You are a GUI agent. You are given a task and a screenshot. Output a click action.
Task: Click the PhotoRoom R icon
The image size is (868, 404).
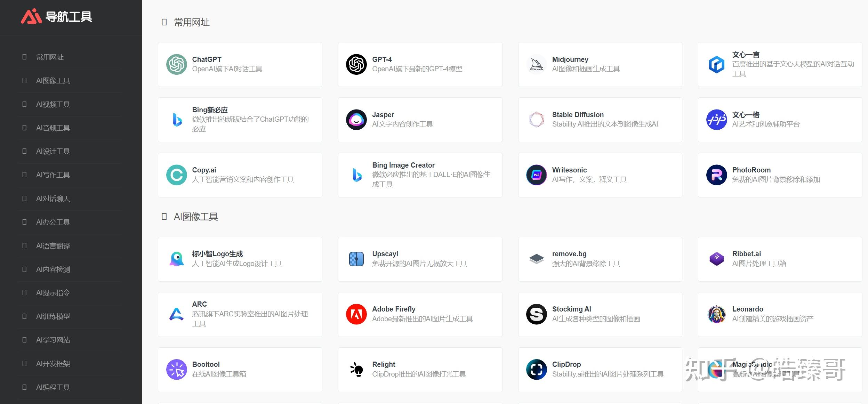[x=716, y=175]
